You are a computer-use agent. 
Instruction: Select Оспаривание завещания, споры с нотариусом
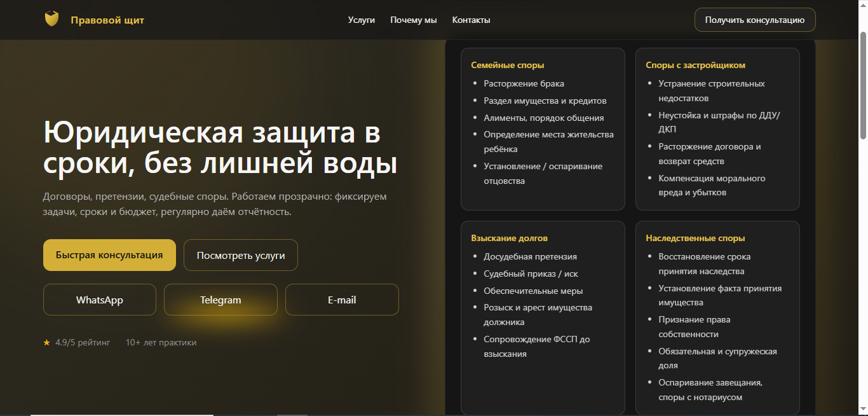[710, 390]
